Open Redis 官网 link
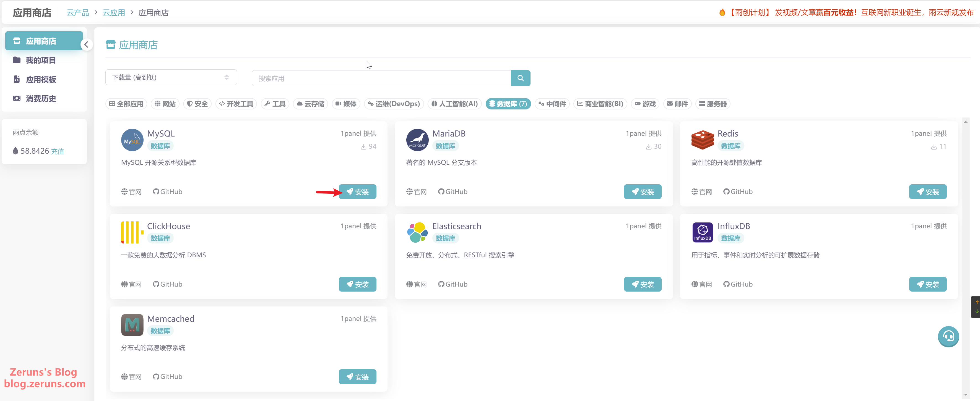Screen dimensions: 980x401 click(x=701, y=192)
